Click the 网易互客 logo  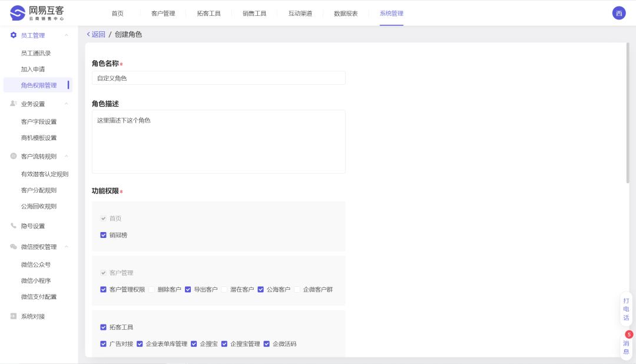click(37, 12)
